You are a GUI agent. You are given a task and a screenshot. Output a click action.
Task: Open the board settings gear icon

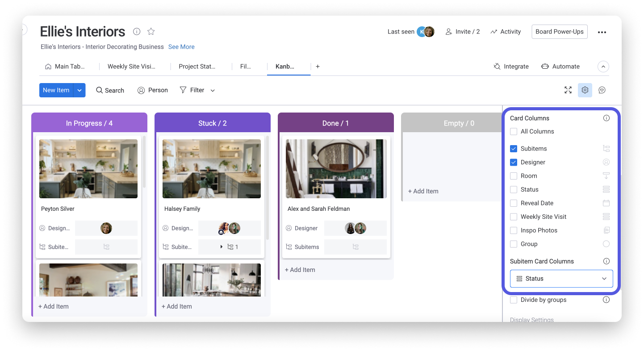tap(585, 90)
